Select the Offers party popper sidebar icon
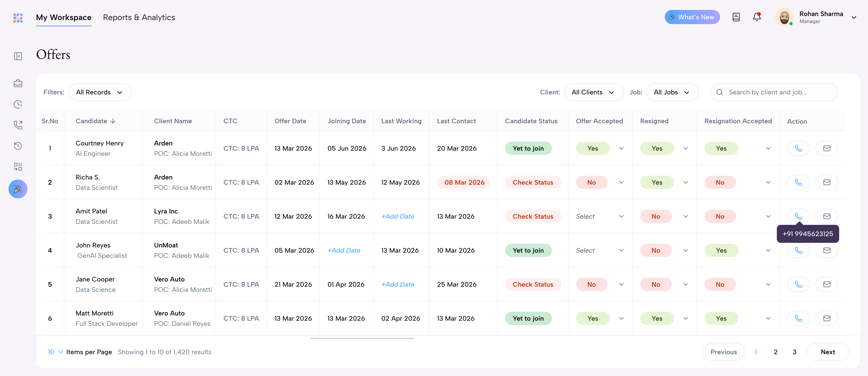This screenshot has height=376, width=868. 18,189
